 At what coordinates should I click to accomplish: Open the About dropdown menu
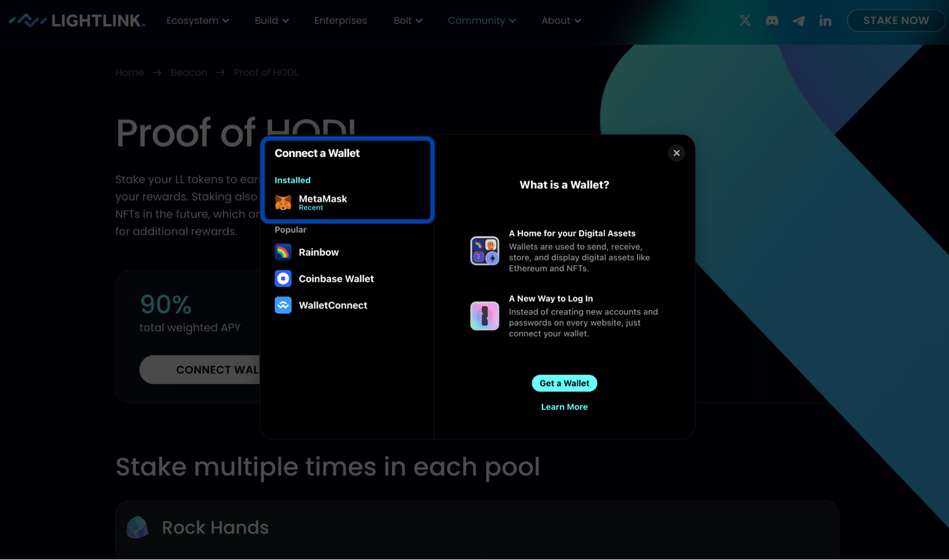(561, 20)
